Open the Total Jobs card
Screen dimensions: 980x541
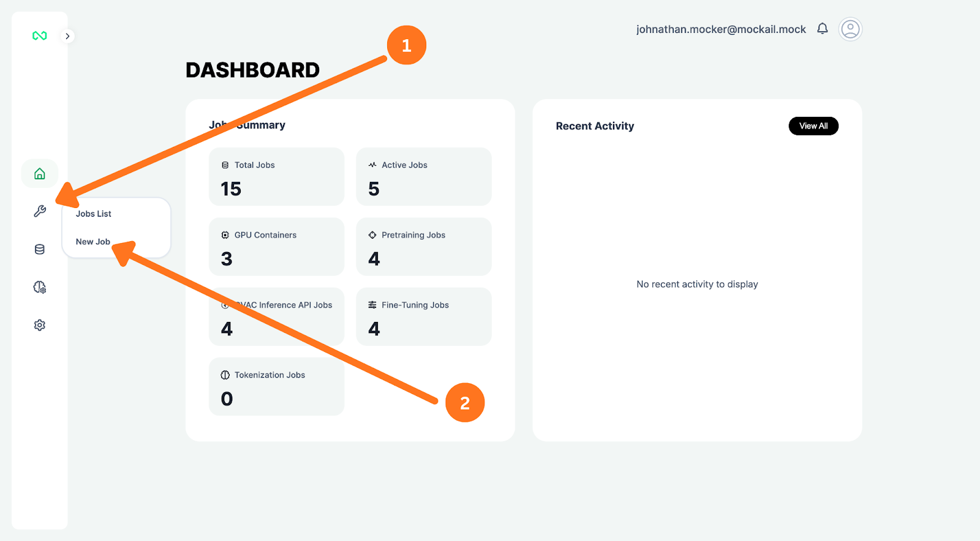click(x=277, y=177)
